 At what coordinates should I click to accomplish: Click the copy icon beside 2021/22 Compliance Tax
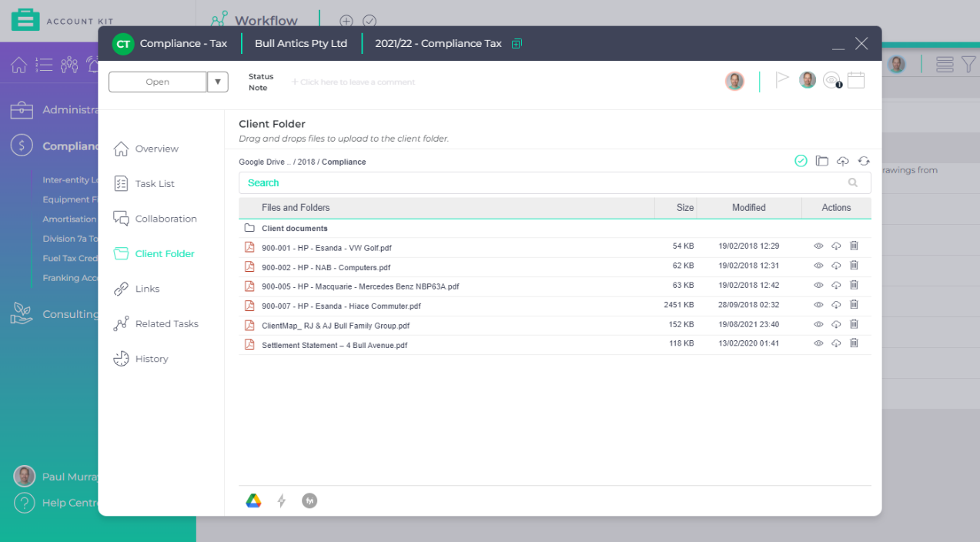pyautogui.click(x=517, y=44)
